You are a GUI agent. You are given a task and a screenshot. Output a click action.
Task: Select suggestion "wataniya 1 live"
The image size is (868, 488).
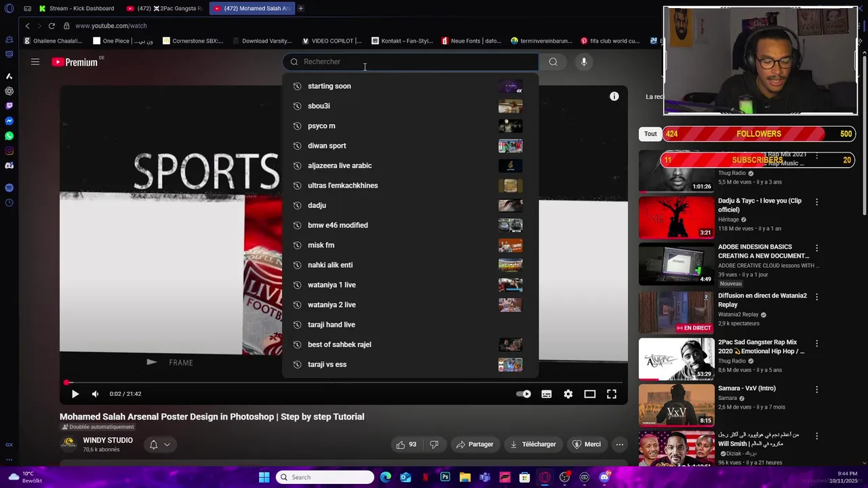tap(410, 285)
